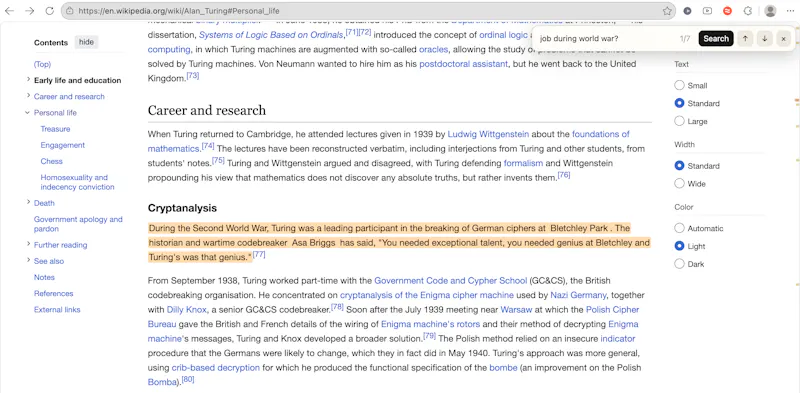Go to Chess subsection
Image resolution: width=800 pixels, height=393 pixels.
(x=52, y=161)
